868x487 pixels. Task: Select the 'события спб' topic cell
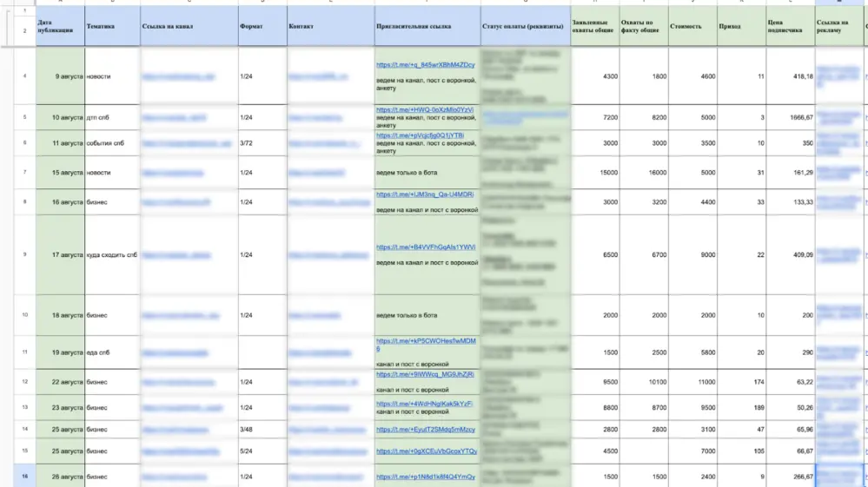click(x=112, y=142)
